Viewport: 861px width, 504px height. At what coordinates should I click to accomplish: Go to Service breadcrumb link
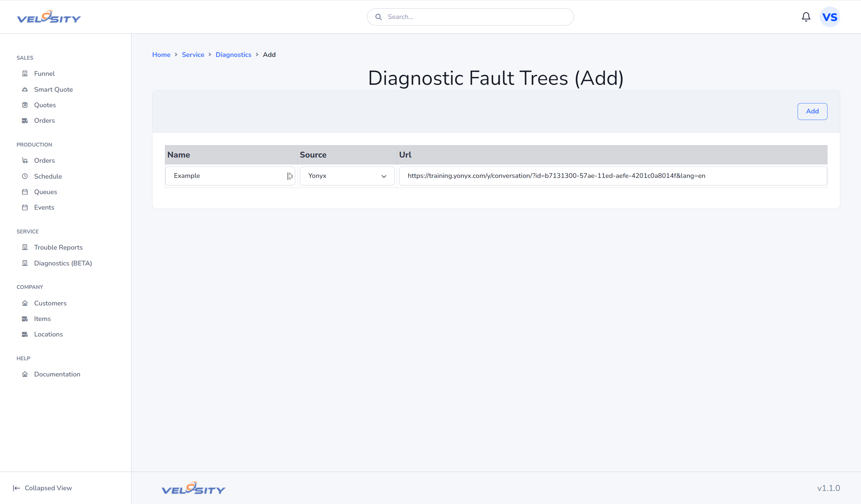(x=193, y=54)
